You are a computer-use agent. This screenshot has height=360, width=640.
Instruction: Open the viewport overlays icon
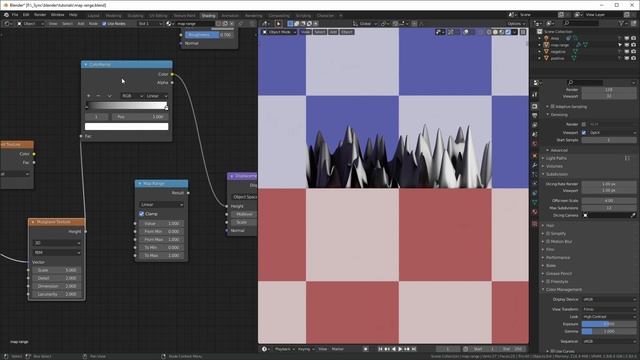pos(466,32)
